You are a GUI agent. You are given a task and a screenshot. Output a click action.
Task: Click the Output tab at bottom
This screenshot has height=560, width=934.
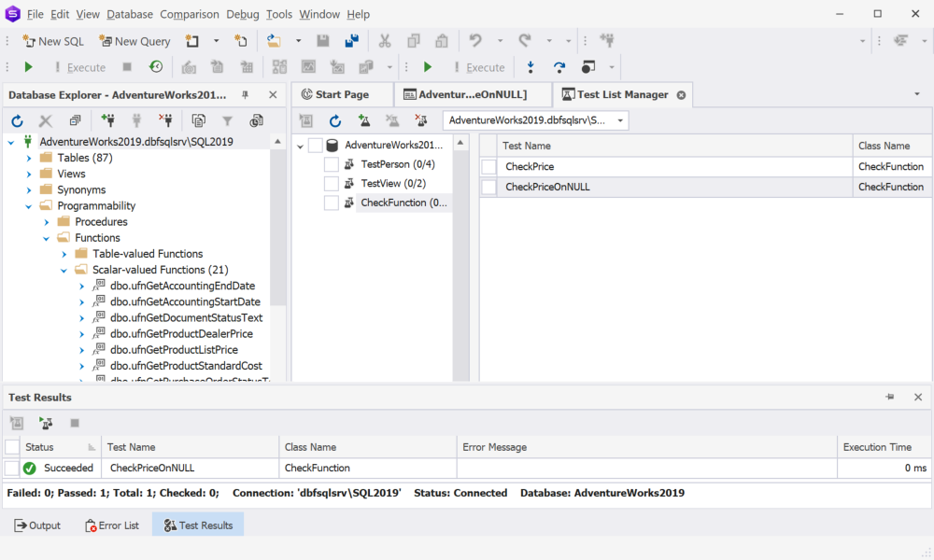[x=37, y=525]
